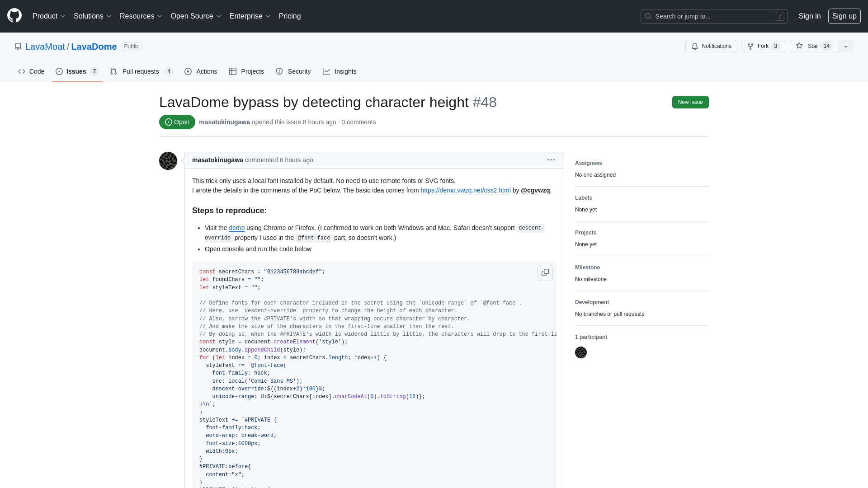Open the demo link in the reproduction steps
The image size is (868, 488).
[x=236, y=228]
